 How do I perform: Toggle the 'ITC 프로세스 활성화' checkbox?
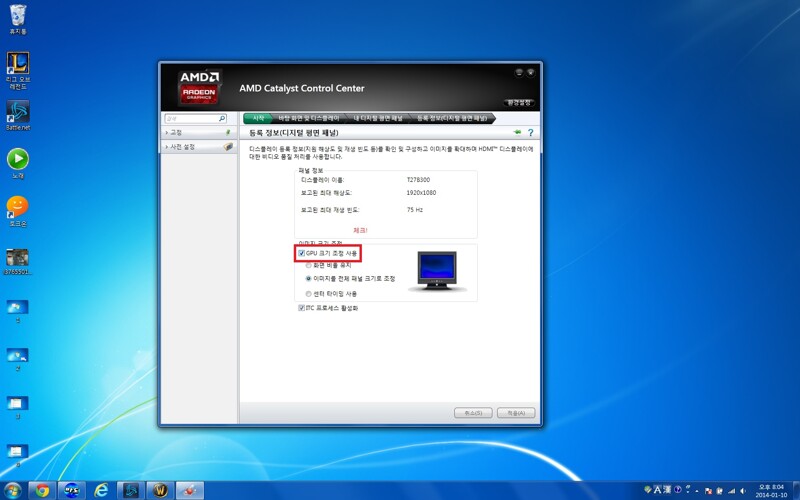pyautogui.click(x=302, y=308)
